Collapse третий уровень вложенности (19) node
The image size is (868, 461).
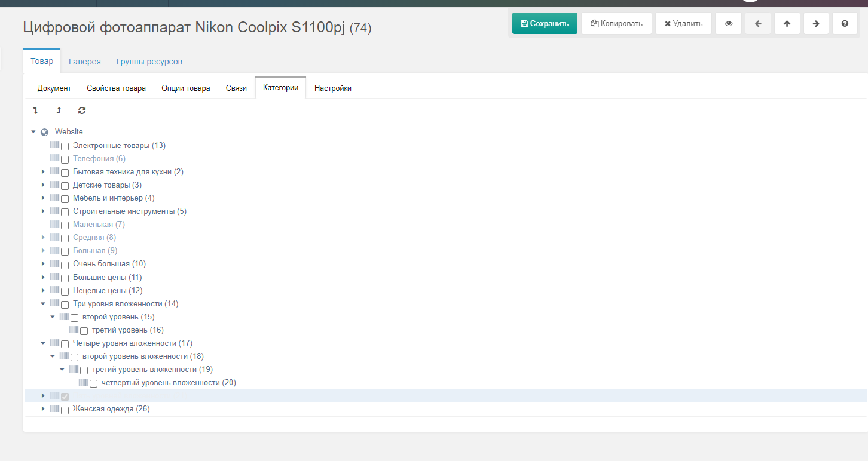62,369
